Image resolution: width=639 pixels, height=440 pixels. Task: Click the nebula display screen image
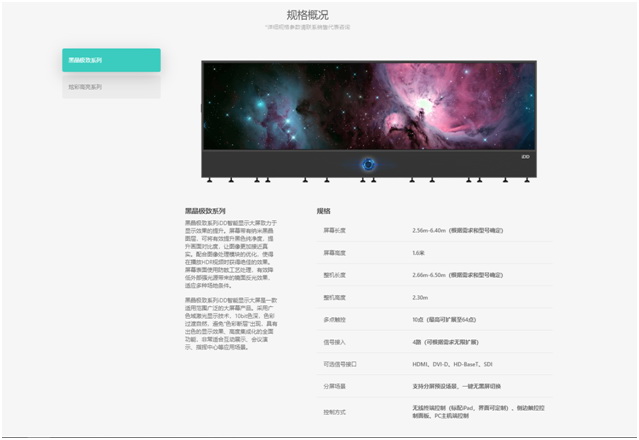click(370, 106)
